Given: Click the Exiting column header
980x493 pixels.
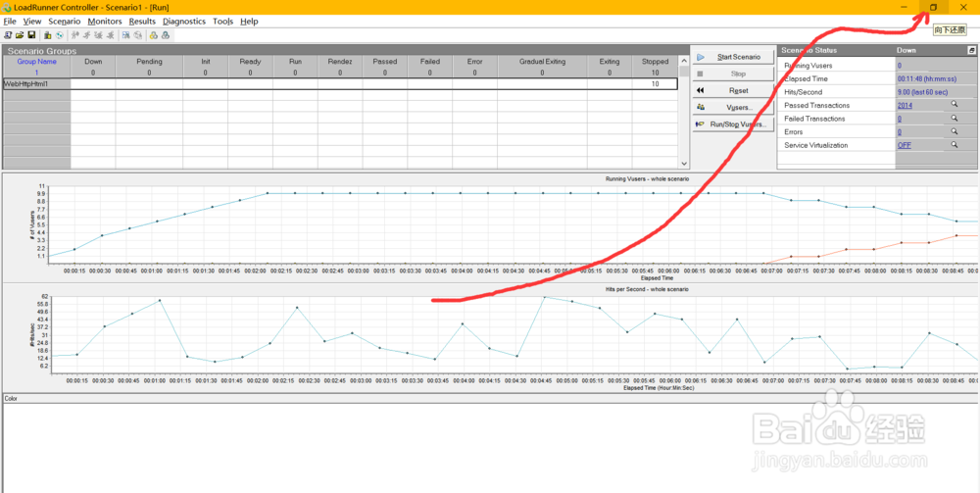Looking at the screenshot, I should (x=610, y=62).
